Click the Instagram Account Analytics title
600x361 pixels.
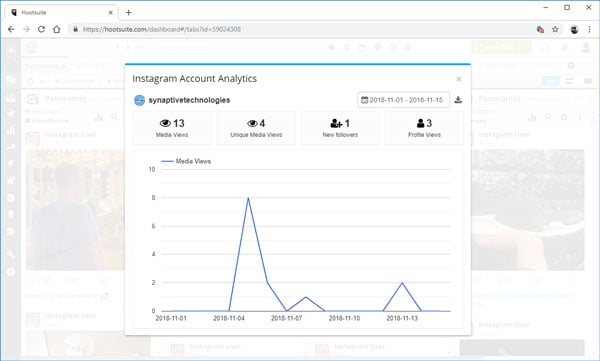coord(194,78)
